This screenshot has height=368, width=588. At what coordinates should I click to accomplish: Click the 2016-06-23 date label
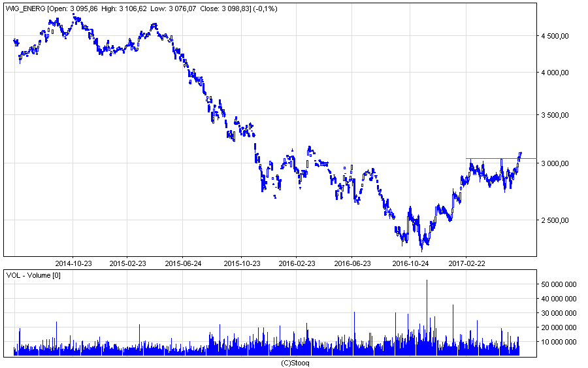352,263
